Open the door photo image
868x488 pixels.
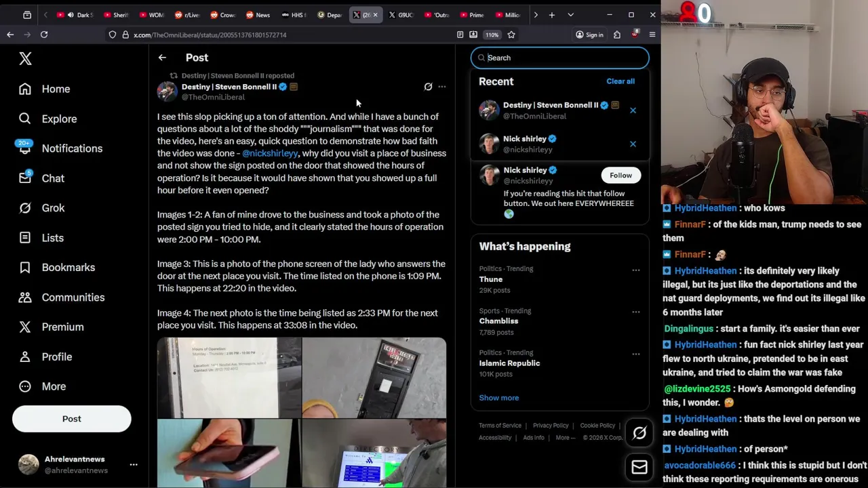(x=374, y=378)
